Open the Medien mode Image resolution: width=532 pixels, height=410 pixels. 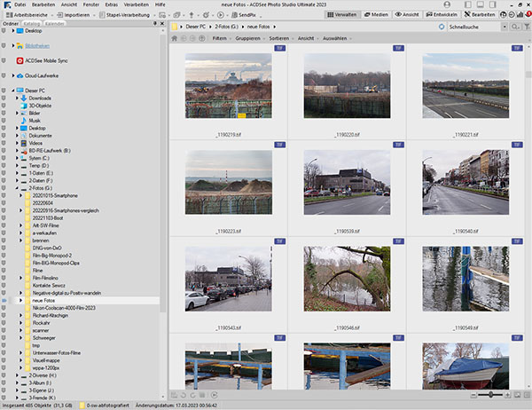point(377,15)
